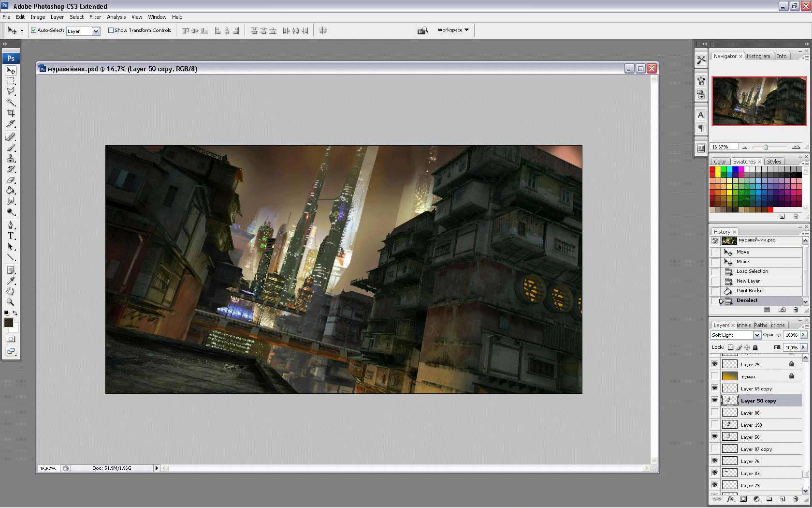Select the Crop tool
The width and height of the screenshot is (812, 508).
[x=11, y=113]
